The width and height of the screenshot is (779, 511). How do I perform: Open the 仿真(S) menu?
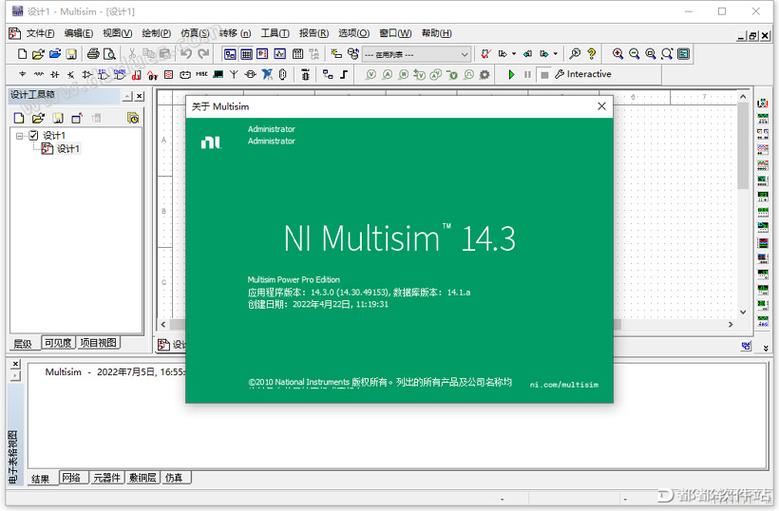(195, 33)
